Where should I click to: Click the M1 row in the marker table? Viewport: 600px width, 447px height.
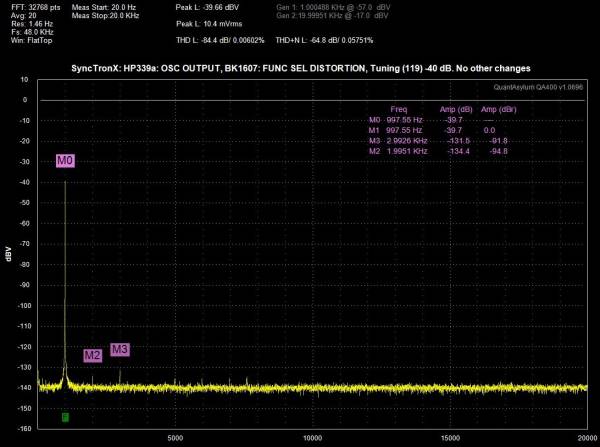coord(432,131)
